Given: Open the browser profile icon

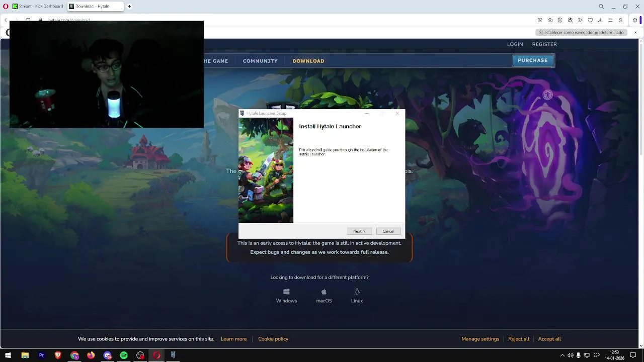Looking at the screenshot, I should [620, 20].
